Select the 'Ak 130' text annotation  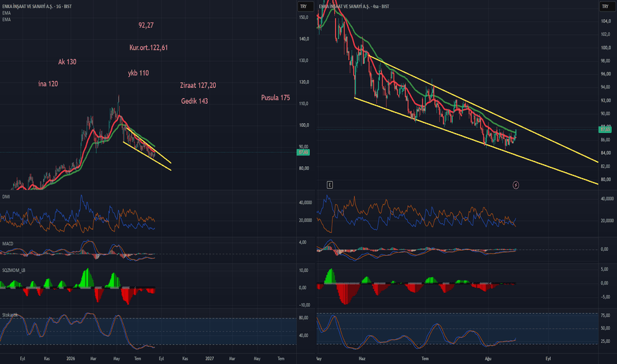click(x=68, y=62)
